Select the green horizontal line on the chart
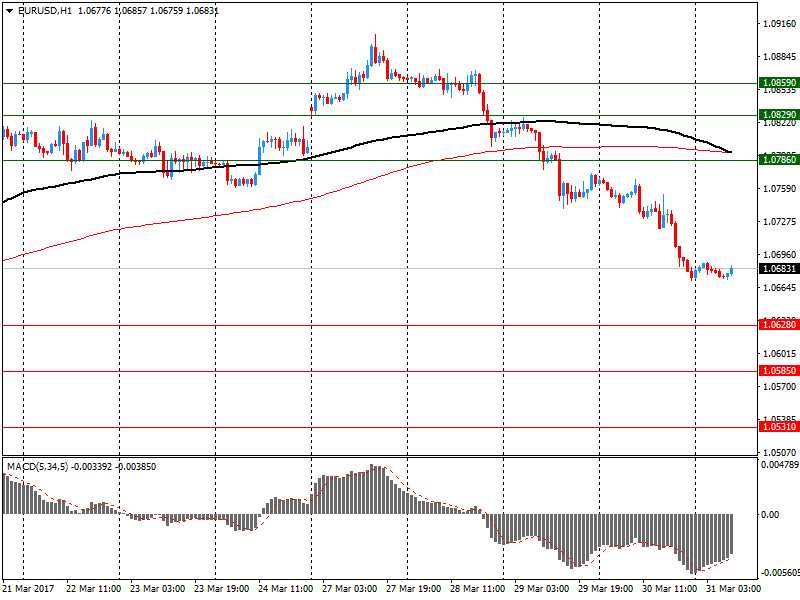 point(400,160)
